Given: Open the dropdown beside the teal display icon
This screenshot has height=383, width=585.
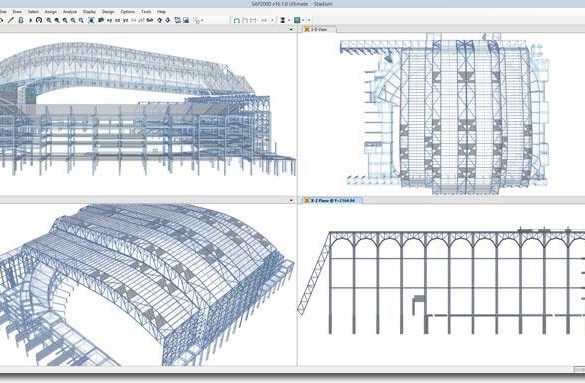Looking at the screenshot, I should [x=303, y=20].
